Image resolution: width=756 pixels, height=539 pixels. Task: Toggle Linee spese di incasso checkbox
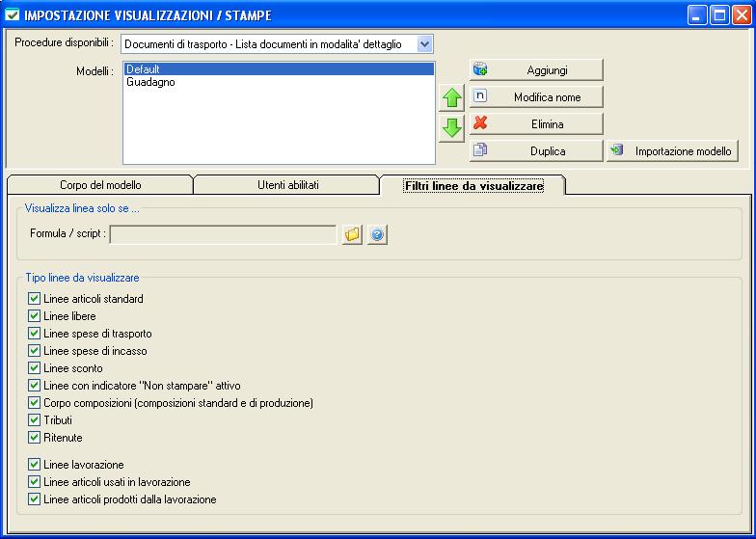tap(34, 351)
